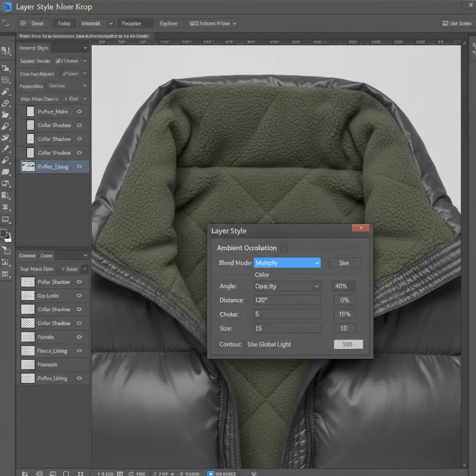Switch to the Oste tab in the lower panel

pos(46,256)
